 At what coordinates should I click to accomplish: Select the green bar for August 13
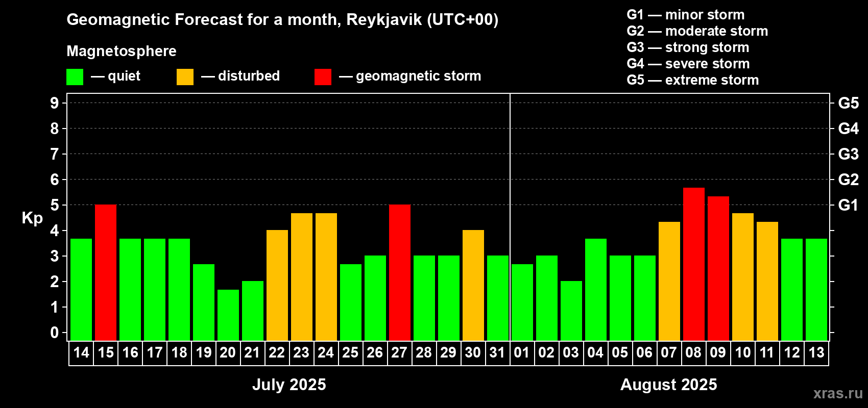point(816,290)
